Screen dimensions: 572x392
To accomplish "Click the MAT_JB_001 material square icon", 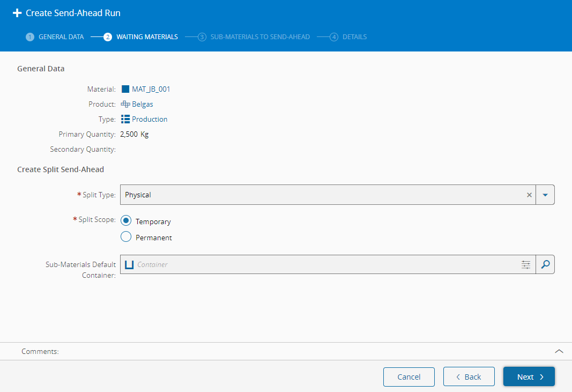I will (x=125, y=89).
